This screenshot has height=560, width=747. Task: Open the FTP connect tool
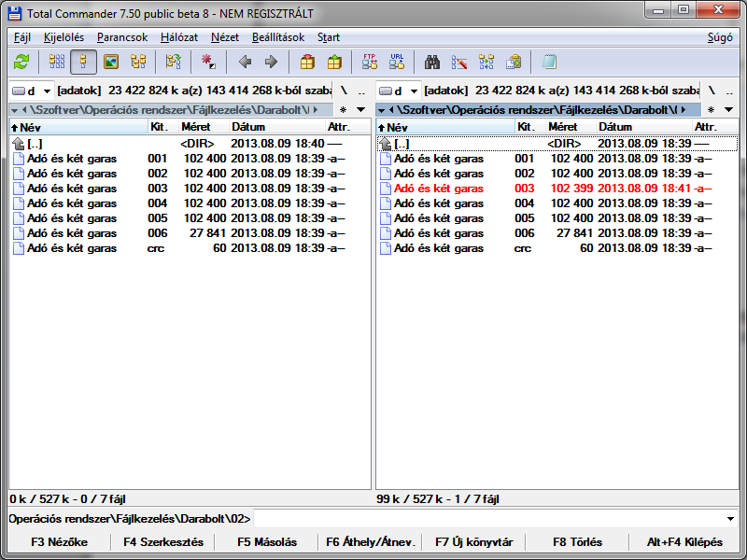point(370,62)
